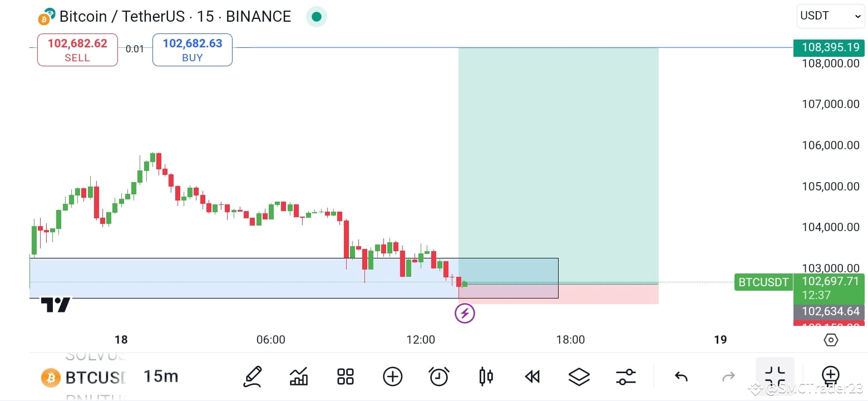Open the layouts grid icon

point(345,376)
